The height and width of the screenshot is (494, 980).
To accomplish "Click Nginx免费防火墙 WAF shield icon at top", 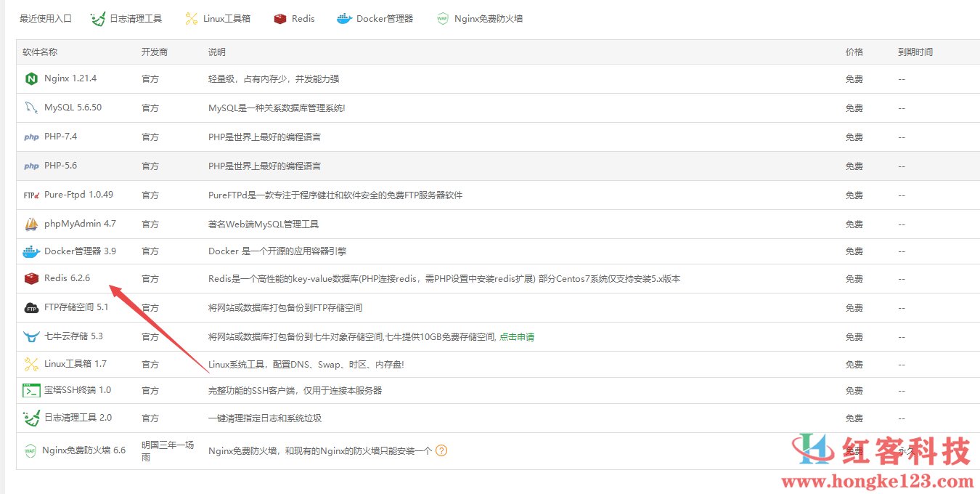I will coord(443,19).
